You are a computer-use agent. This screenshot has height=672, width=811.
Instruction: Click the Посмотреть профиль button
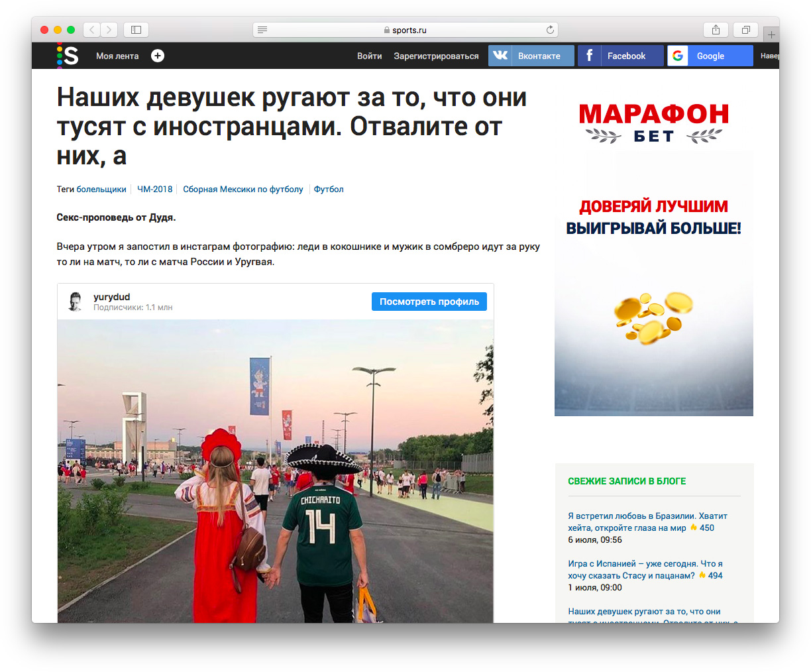tap(429, 302)
